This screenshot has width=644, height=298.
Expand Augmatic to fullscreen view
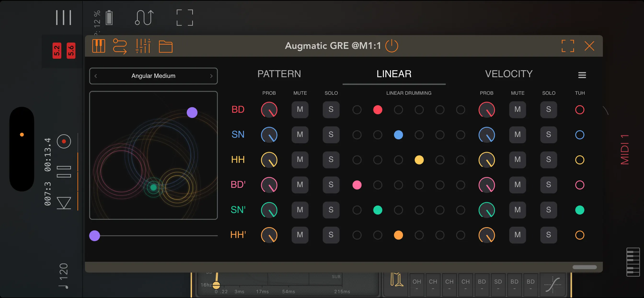(x=568, y=46)
